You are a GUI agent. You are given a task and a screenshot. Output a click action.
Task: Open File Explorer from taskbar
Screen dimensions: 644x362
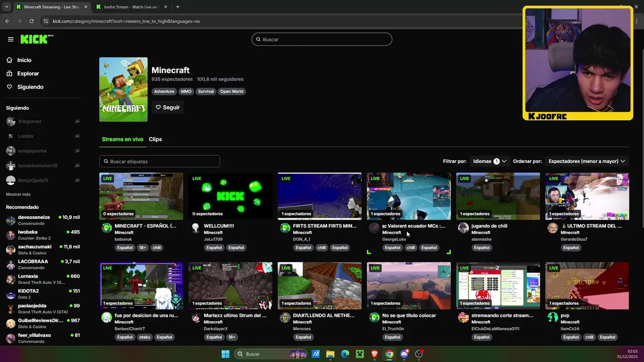coord(330,354)
